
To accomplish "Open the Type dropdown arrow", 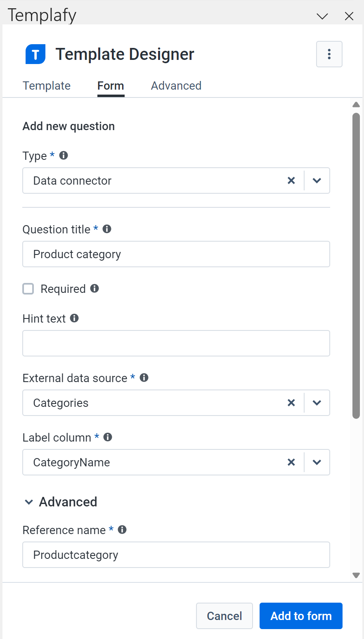I will [x=317, y=181].
